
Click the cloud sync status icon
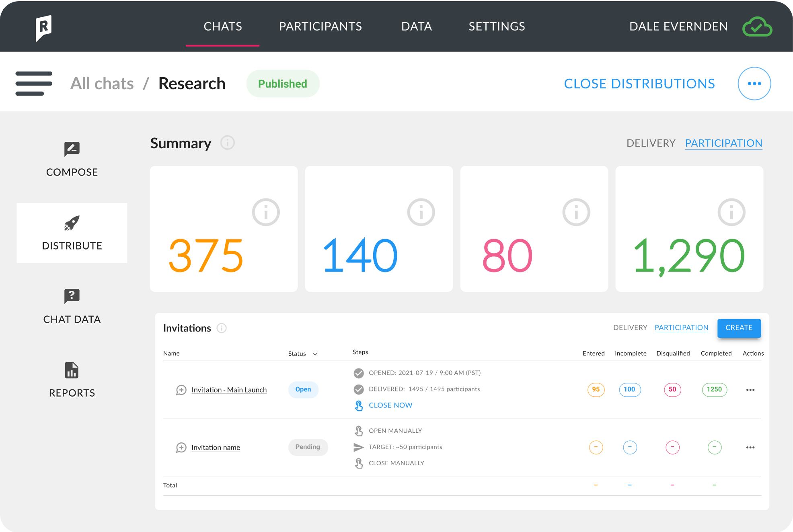pos(757,27)
